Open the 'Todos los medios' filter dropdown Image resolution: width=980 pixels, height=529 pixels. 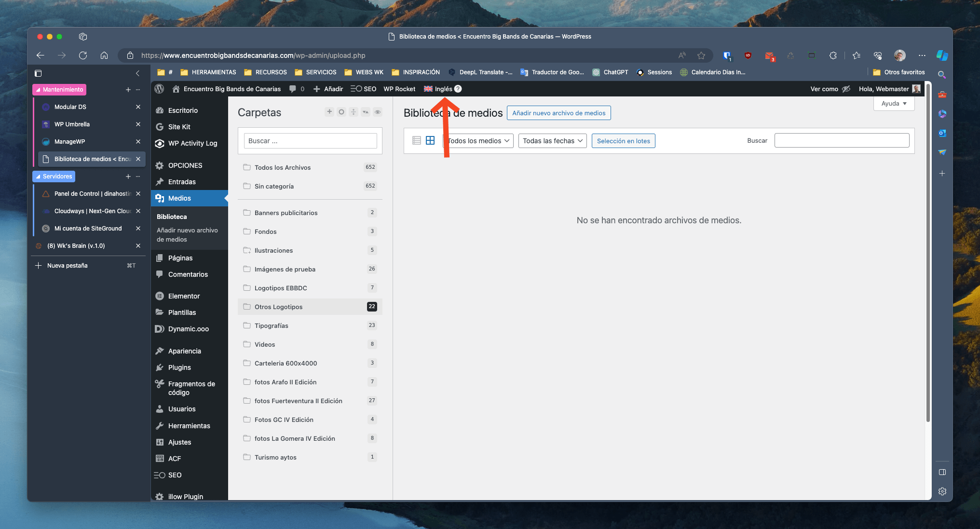click(478, 141)
